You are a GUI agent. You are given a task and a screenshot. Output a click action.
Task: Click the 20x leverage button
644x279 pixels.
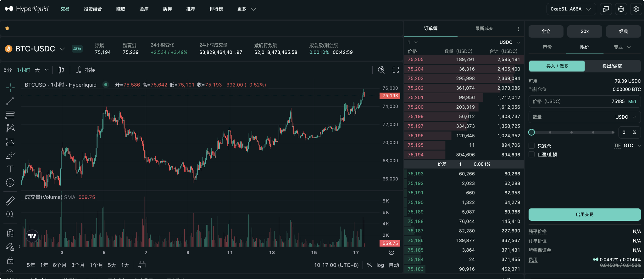coord(584,31)
